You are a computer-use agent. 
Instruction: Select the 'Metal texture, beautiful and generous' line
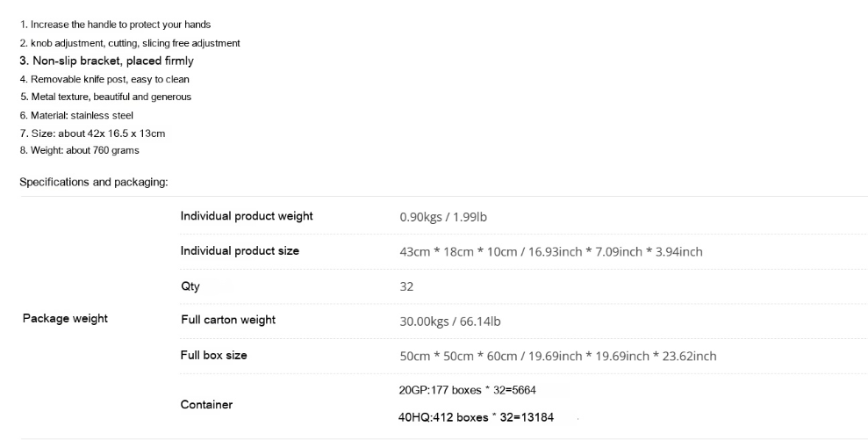105,97
